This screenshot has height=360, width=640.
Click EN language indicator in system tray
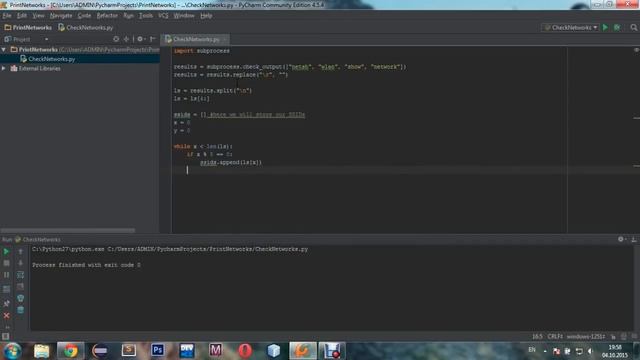point(532,350)
